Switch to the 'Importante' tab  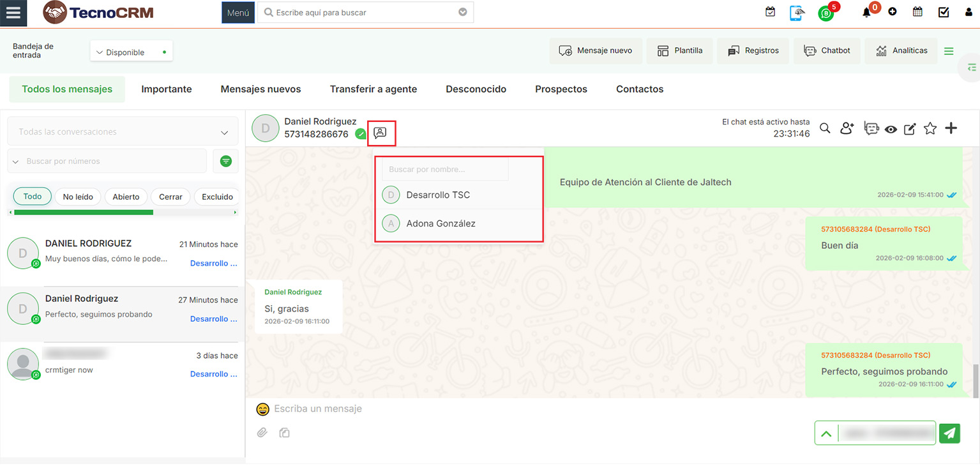click(167, 89)
